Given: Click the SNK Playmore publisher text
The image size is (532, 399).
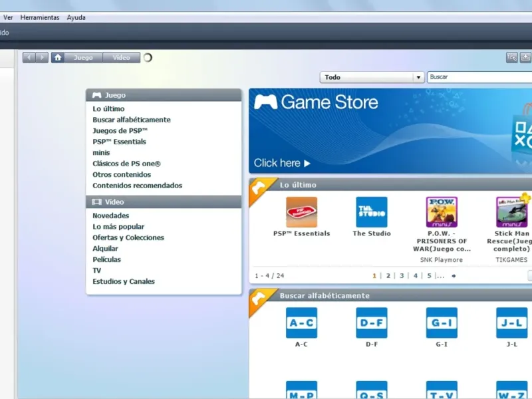Looking at the screenshot, I should click(x=442, y=260).
